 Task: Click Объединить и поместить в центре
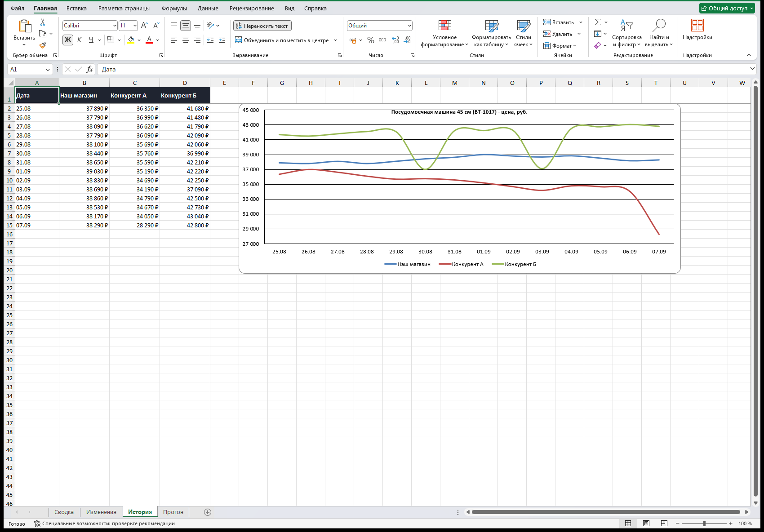(x=282, y=40)
